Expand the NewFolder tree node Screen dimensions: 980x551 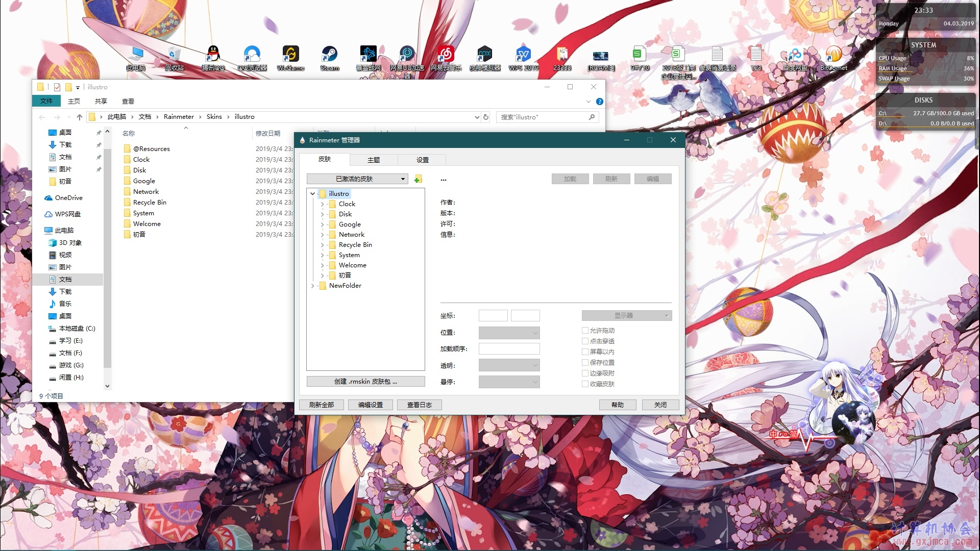tap(312, 286)
